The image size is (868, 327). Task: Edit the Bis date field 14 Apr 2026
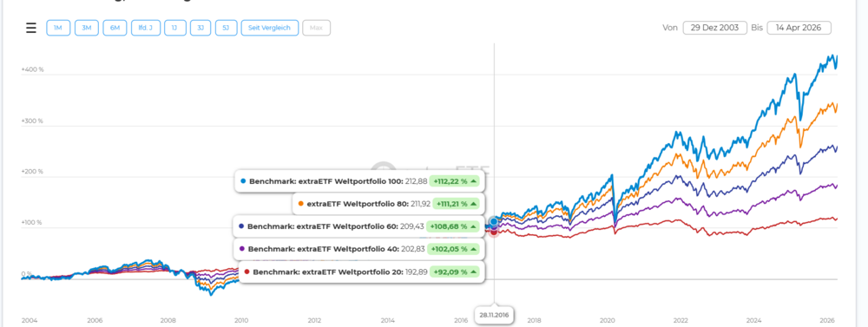[x=799, y=28]
